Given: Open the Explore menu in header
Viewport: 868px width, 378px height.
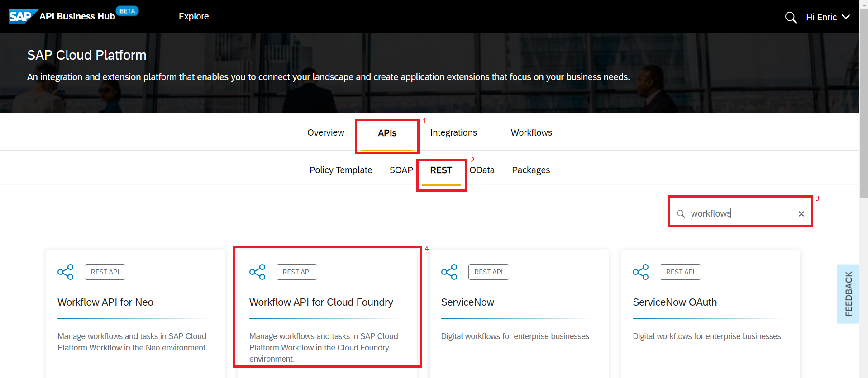Looking at the screenshot, I should 194,16.
